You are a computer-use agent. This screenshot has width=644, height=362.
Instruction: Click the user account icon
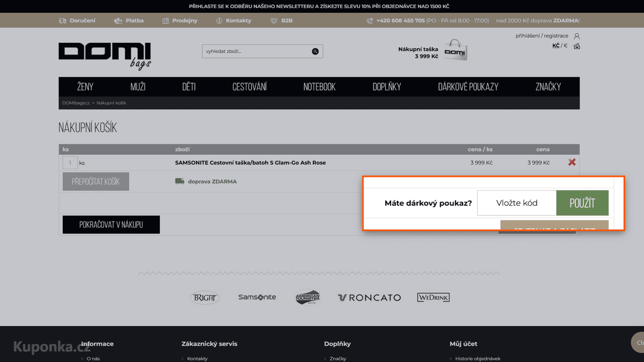pos(577,36)
